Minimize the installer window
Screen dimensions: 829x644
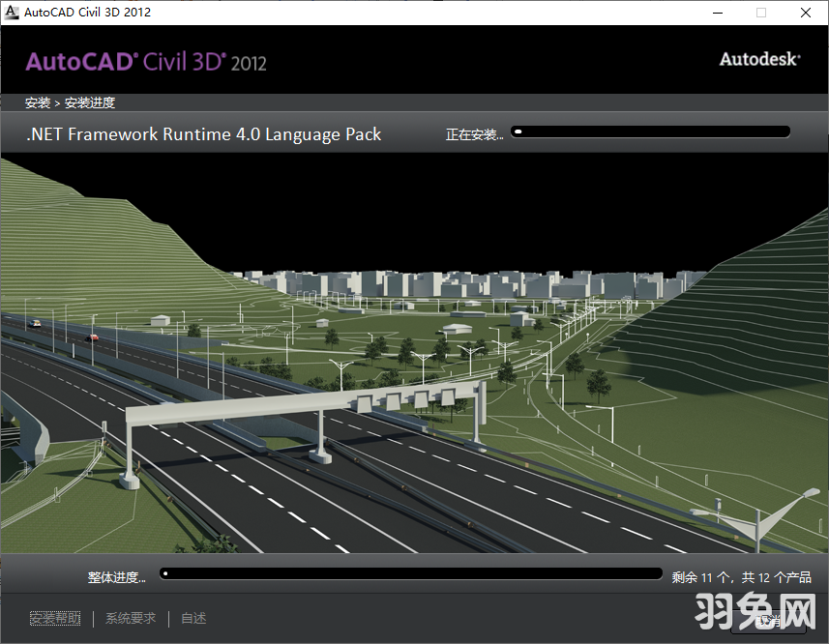[x=718, y=13]
